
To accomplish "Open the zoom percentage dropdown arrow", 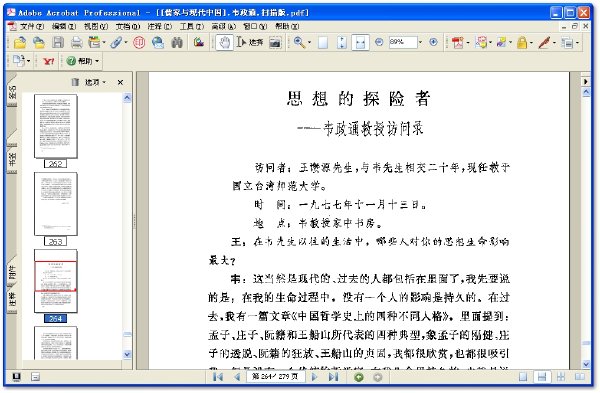I will 421,42.
